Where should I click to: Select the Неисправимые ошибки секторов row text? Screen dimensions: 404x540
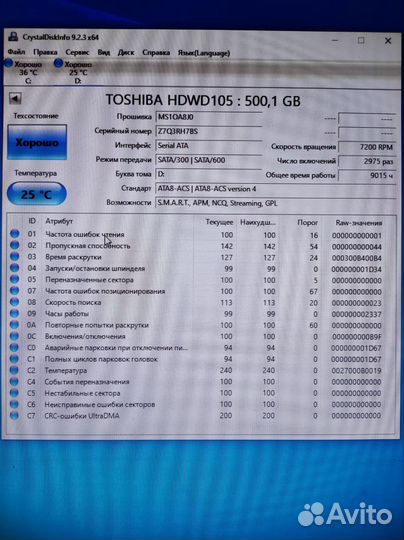click(x=100, y=404)
